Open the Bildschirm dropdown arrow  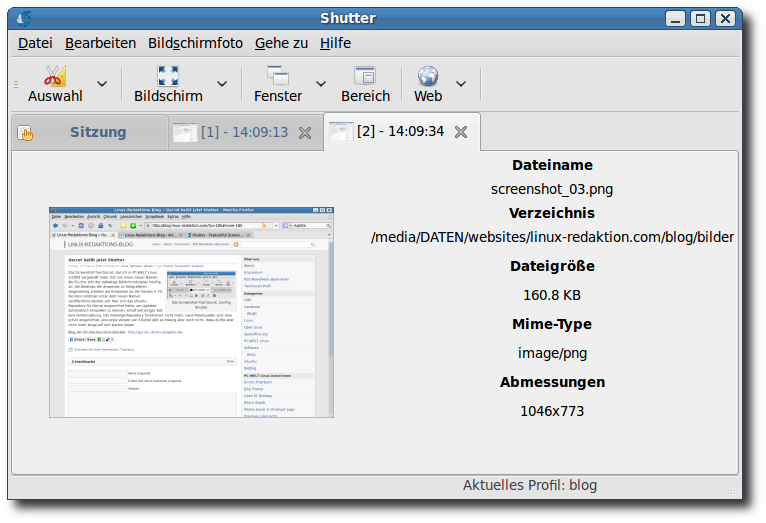click(x=222, y=84)
